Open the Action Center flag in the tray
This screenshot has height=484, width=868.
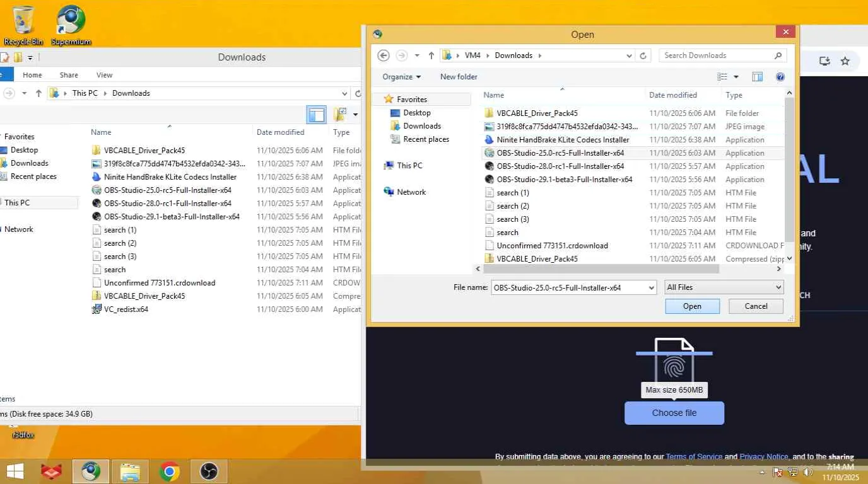[x=778, y=472]
